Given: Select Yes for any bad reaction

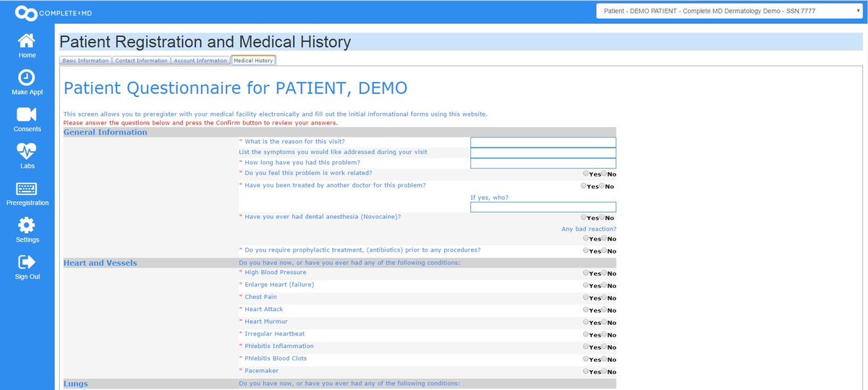Looking at the screenshot, I should point(586,238).
